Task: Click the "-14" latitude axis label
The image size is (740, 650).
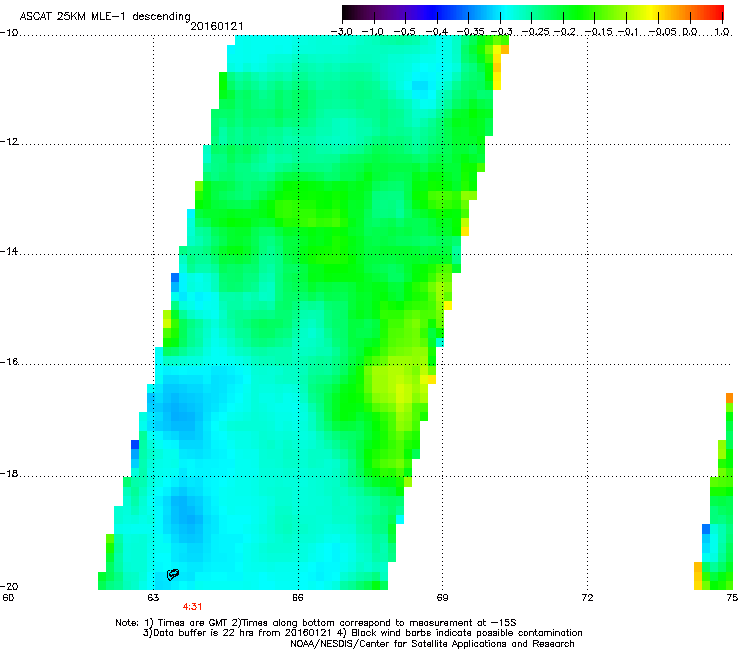Action: pos(9,251)
